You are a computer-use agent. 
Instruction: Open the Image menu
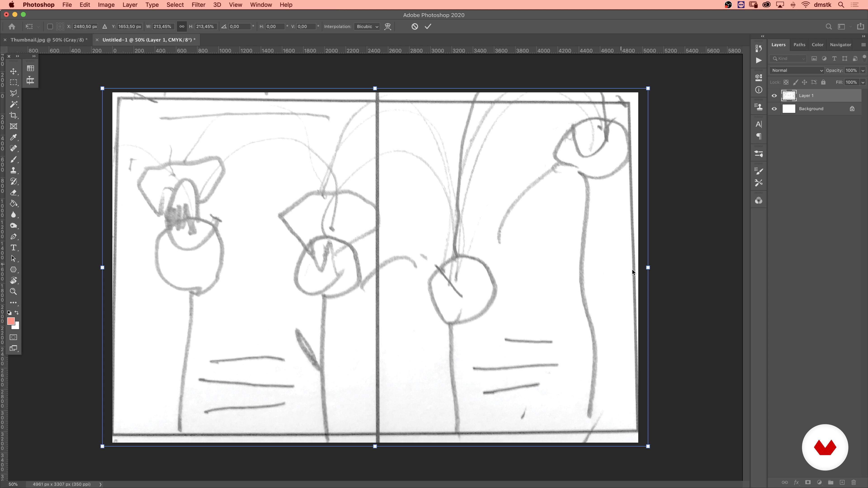pyautogui.click(x=106, y=5)
